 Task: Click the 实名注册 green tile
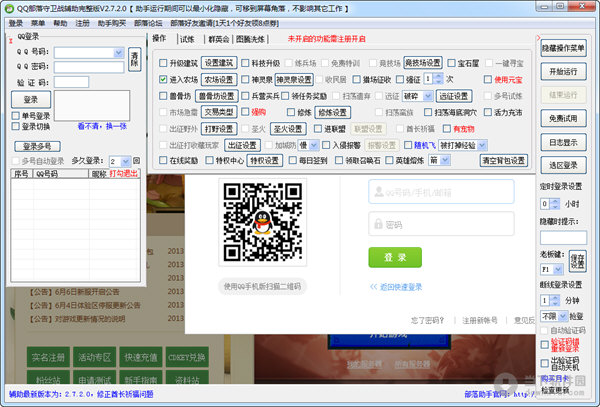pos(48,357)
